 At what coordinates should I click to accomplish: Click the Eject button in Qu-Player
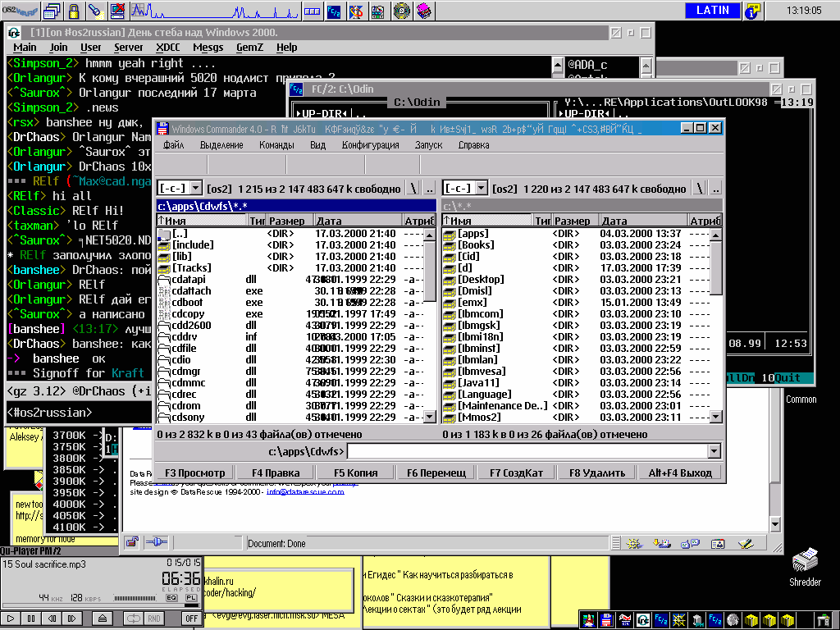[x=102, y=619]
